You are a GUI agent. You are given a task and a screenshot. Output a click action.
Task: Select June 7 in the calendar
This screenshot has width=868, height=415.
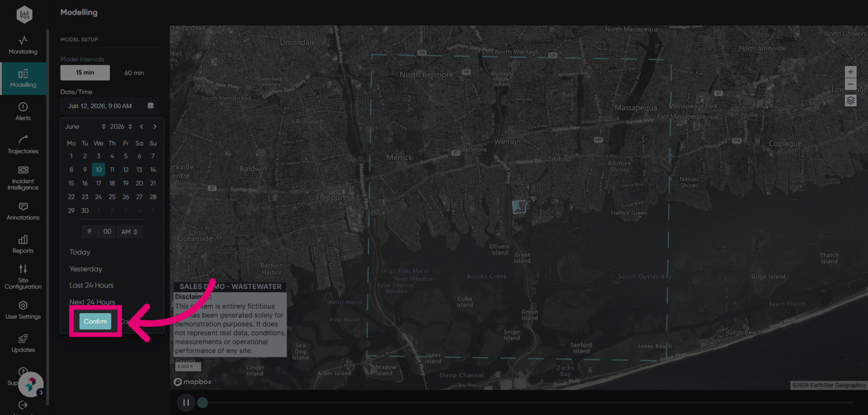click(153, 156)
